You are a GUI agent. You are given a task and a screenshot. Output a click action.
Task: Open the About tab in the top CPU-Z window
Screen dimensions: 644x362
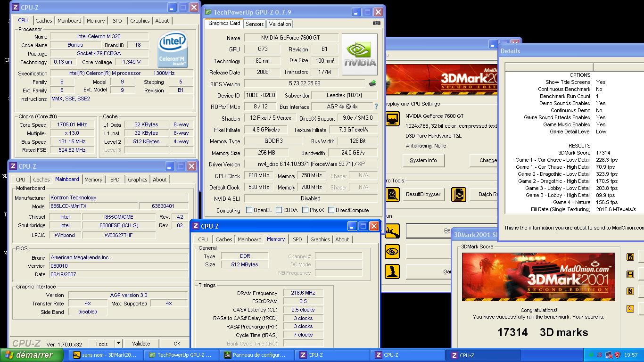pyautogui.click(x=162, y=21)
